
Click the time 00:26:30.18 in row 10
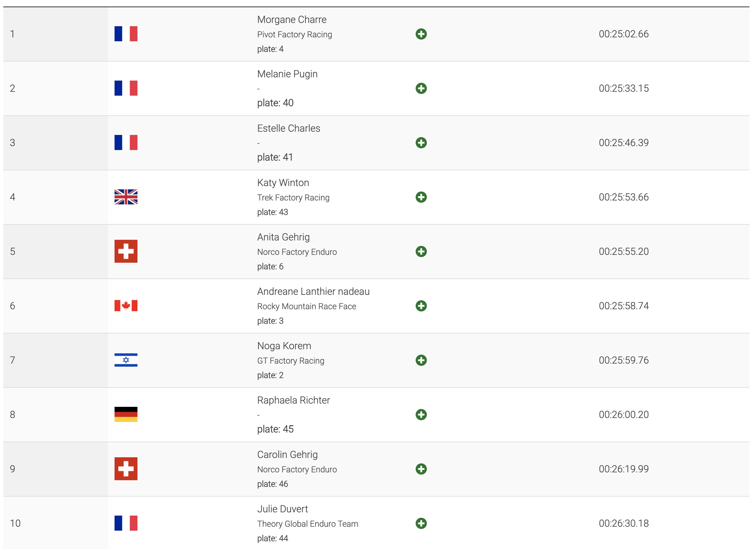click(x=624, y=523)
